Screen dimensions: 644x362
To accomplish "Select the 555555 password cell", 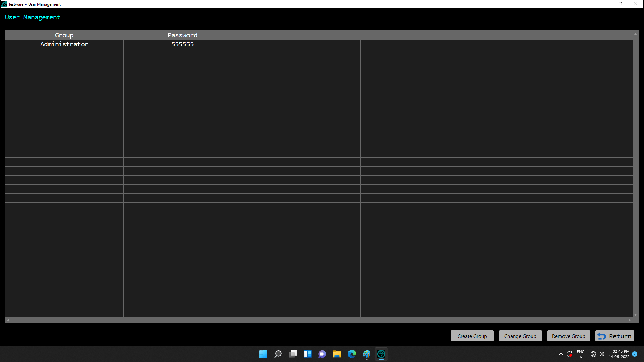I will (182, 44).
